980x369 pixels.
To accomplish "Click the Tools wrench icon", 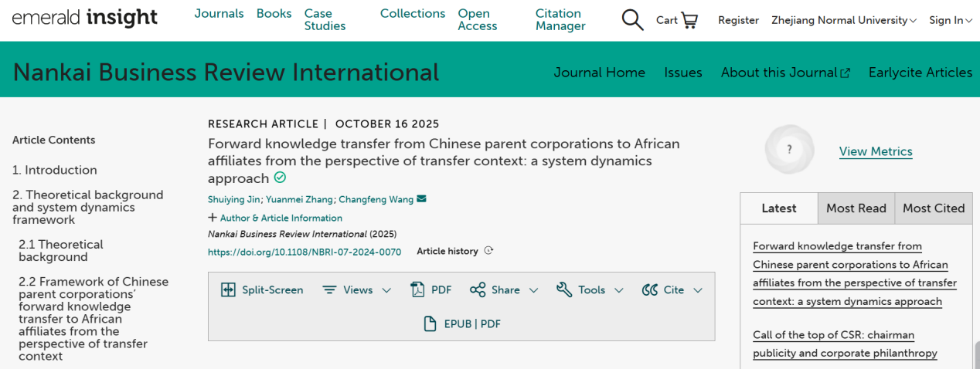I will 563,290.
